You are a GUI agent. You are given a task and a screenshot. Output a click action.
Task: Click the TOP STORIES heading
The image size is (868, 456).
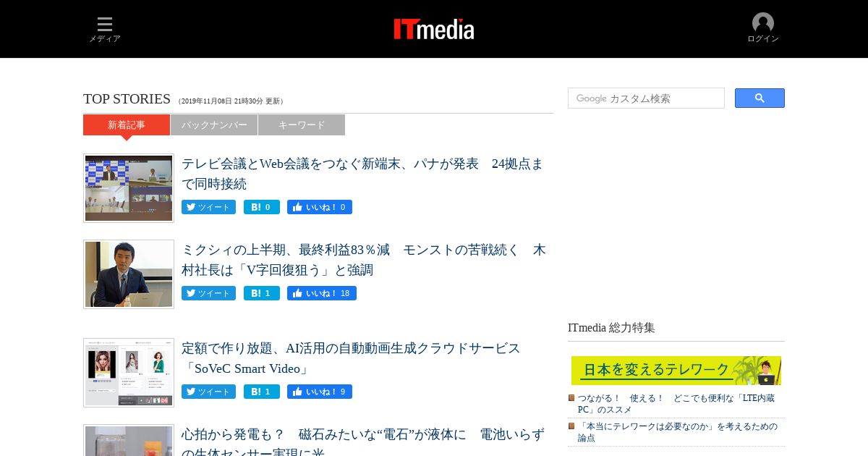click(127, 99)
